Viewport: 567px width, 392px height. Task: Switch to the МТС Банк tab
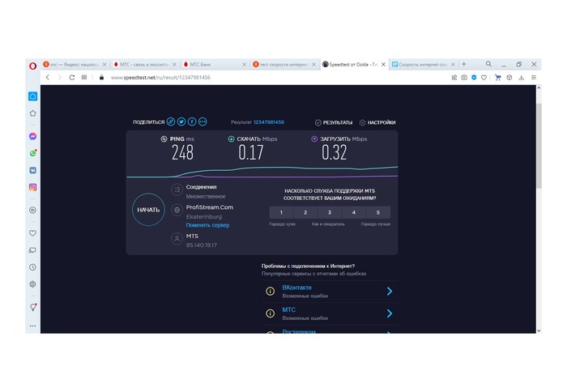215,64
